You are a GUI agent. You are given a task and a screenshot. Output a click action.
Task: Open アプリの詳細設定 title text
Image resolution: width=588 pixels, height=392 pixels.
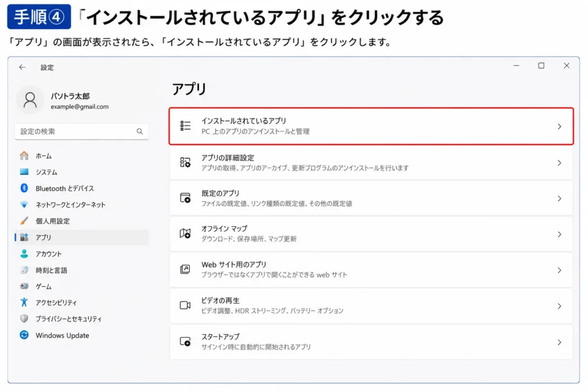point(227,158)
